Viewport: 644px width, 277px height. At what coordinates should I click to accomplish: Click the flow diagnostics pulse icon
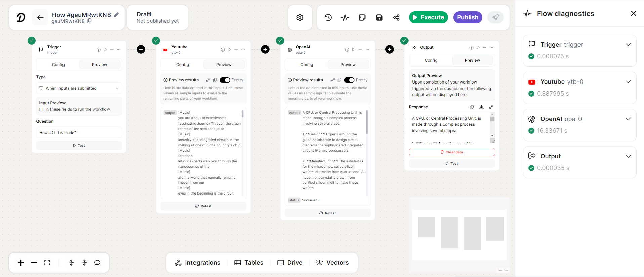point(345,17)
